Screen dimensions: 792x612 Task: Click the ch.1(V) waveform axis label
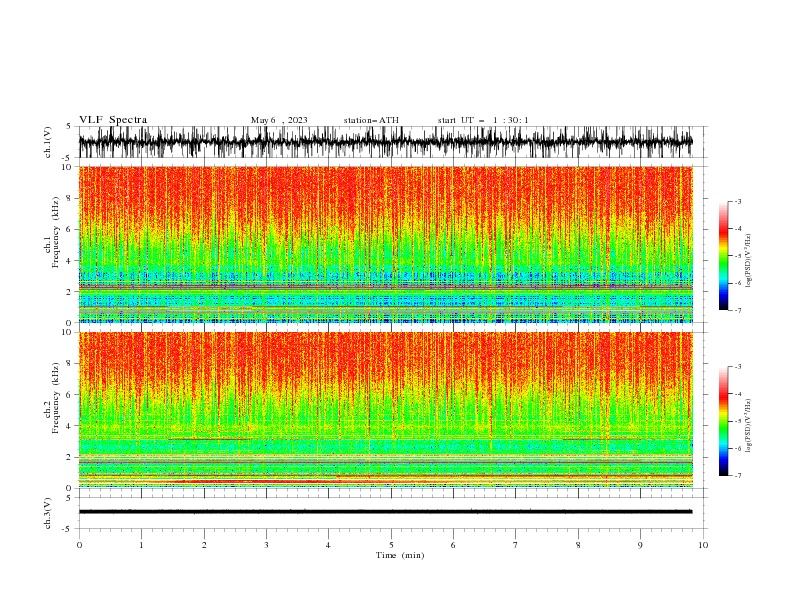coord(48,142)
